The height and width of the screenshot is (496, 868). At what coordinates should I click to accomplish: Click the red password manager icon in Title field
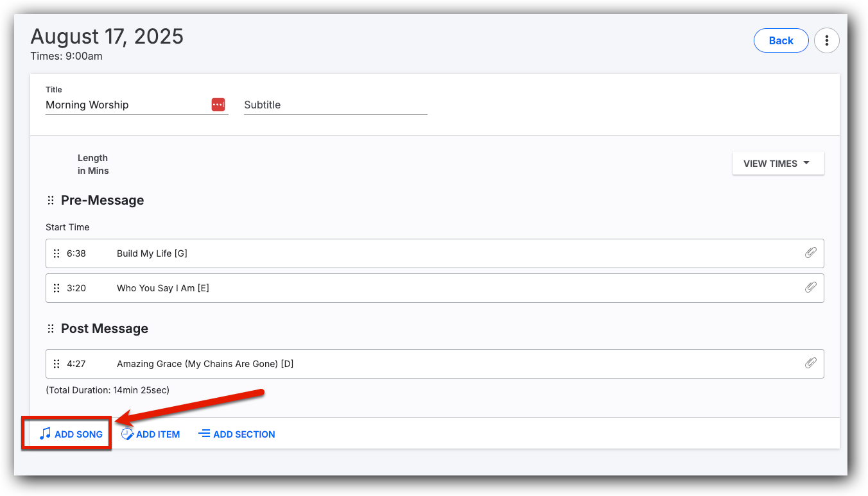(x=218, y=104)
